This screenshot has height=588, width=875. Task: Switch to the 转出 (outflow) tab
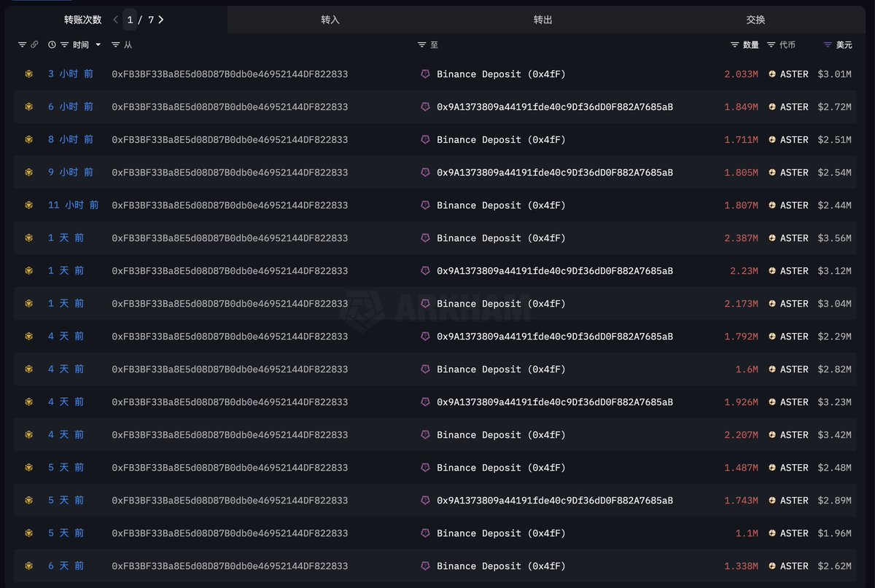[542, 20]
